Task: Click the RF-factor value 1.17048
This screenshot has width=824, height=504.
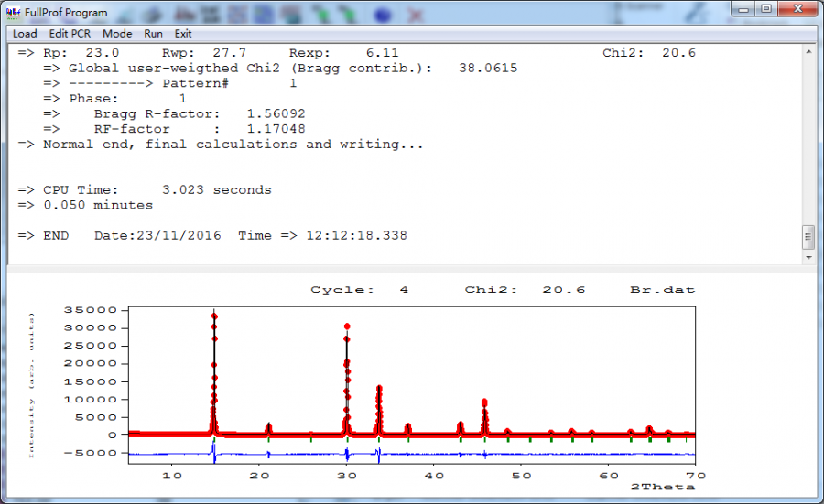Action: [x=276, y=129]
